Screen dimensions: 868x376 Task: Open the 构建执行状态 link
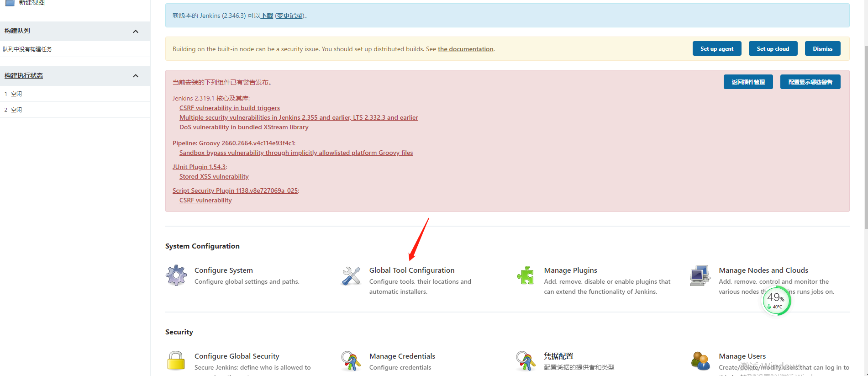[24, 75]
